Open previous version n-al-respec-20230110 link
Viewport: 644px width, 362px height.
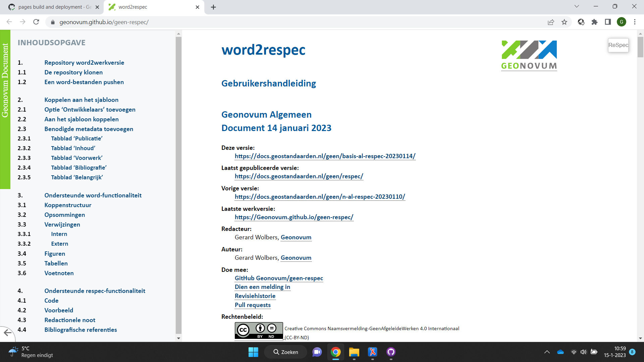(320, 197)
